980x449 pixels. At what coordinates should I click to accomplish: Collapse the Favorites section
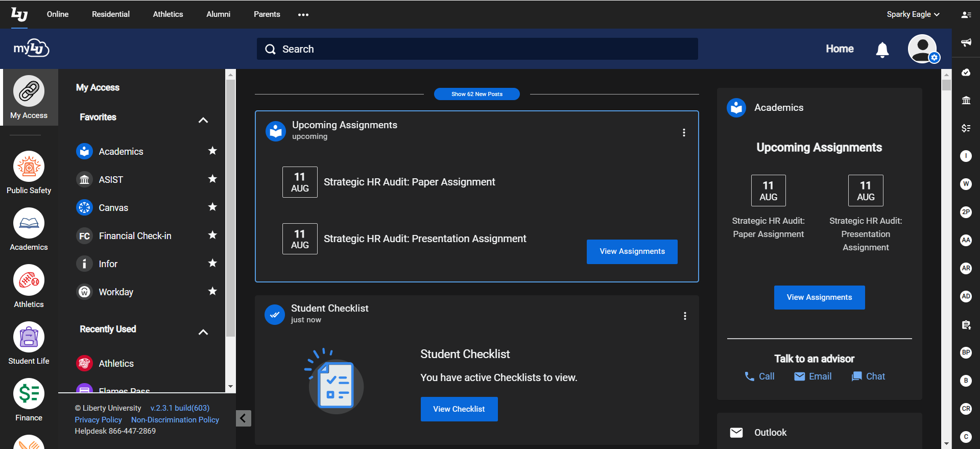point(203,120)
